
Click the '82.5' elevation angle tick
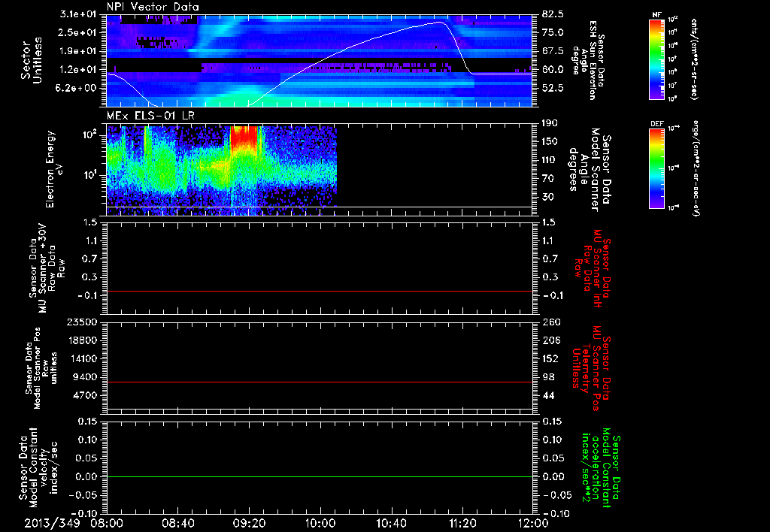[x=553, y=14]
